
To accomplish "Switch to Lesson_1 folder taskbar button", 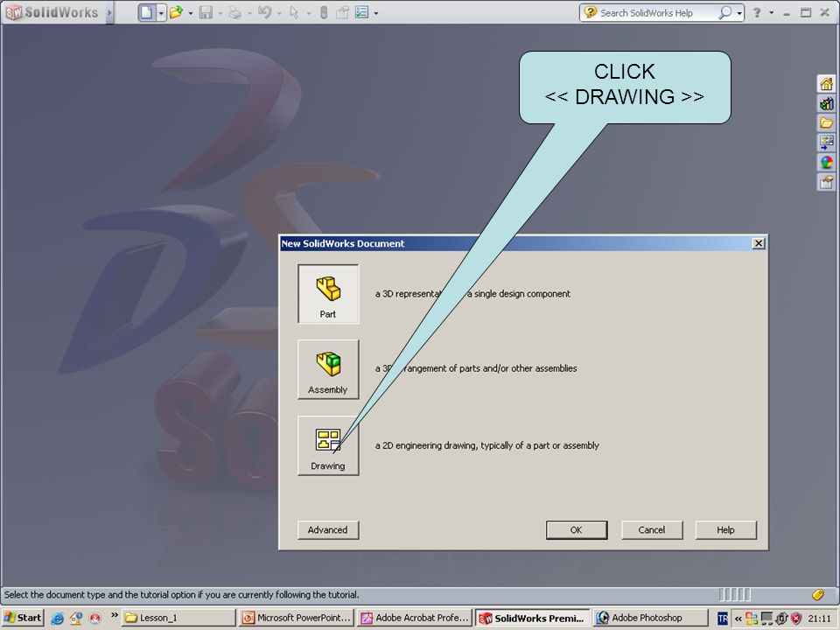I will pos(178,618).
